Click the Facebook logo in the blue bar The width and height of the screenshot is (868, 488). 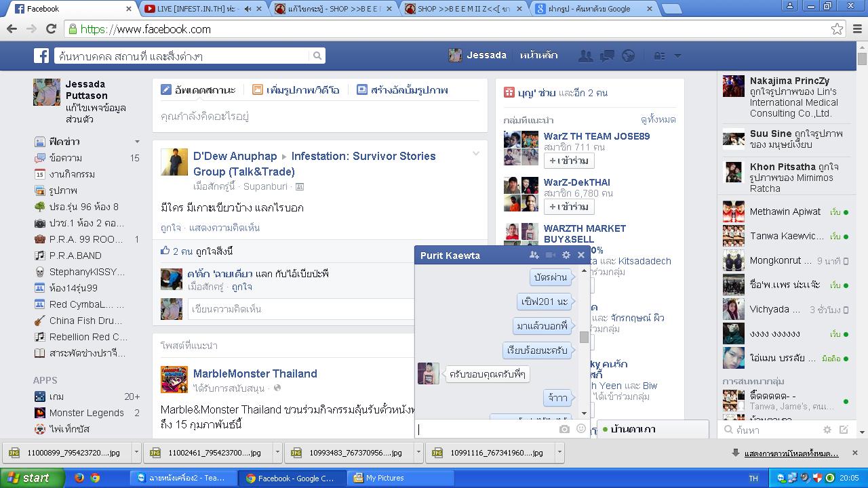[42, 56]
